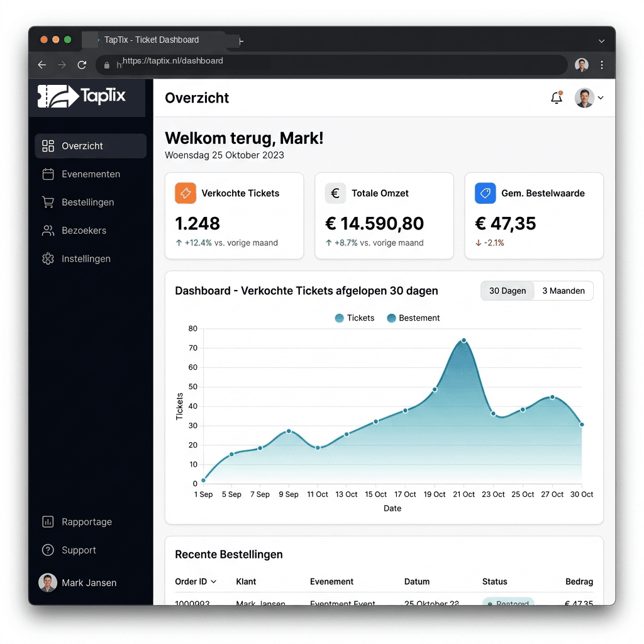The image size is (644, 644).
Task: Expand the tab search chevron
Action: 601,41
